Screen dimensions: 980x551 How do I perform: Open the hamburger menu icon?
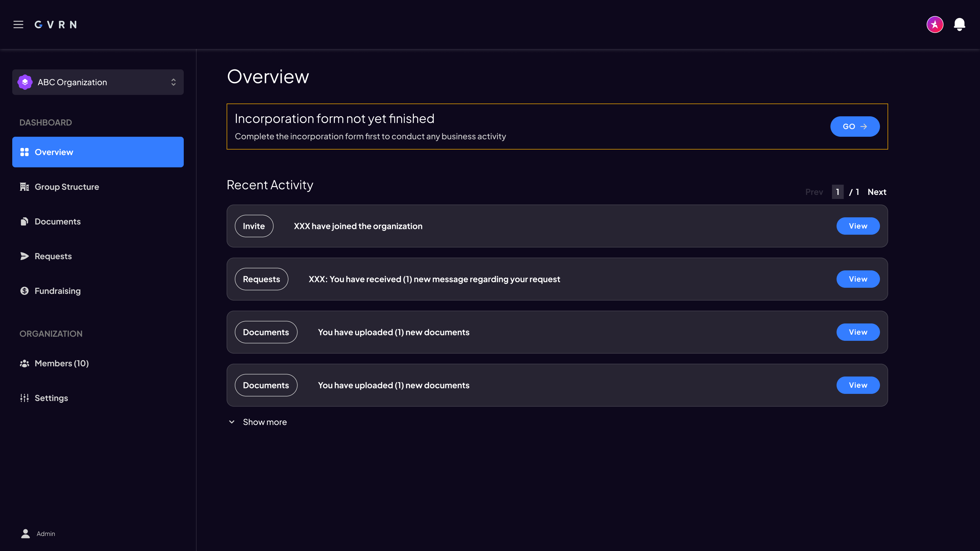point(18,25)
